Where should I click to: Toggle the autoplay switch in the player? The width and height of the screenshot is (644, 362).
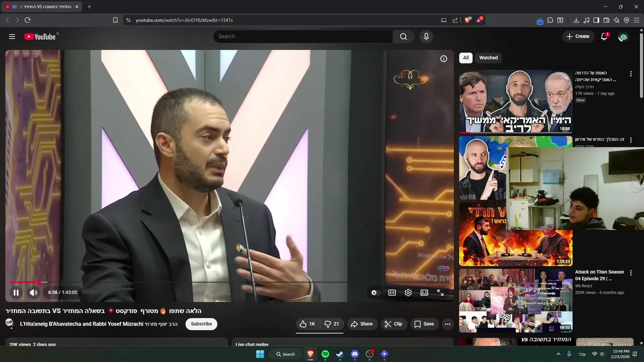click(x=374, y=293)
